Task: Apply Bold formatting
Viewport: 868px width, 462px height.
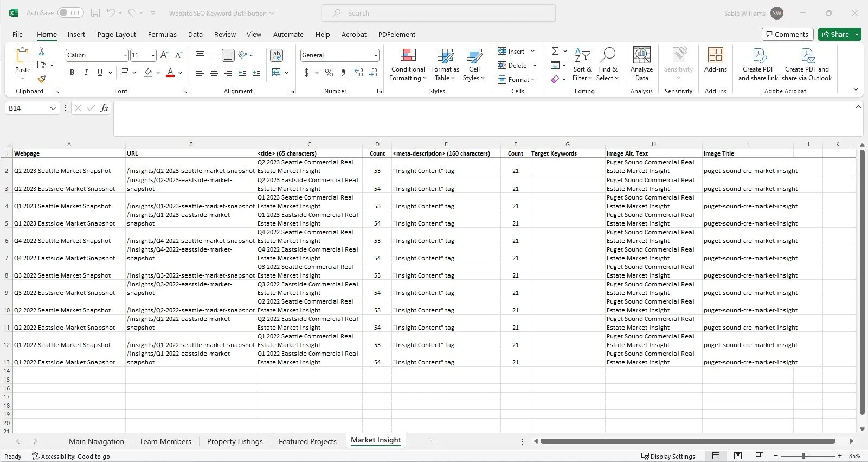Action: (72, 73)
